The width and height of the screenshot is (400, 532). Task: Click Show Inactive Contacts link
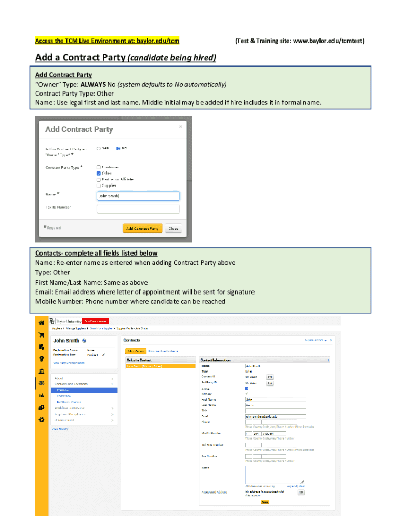[163, 351]
